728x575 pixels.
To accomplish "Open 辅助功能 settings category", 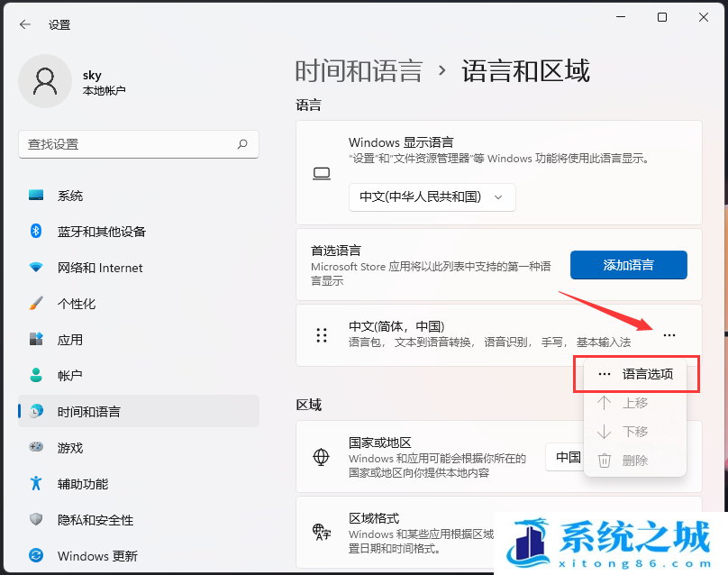I will pyautogui.click(x=139, y=483).
